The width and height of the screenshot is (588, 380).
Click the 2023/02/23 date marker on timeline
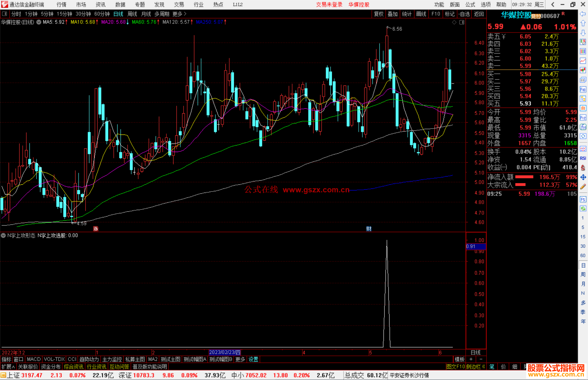click(x=225, y=352)
